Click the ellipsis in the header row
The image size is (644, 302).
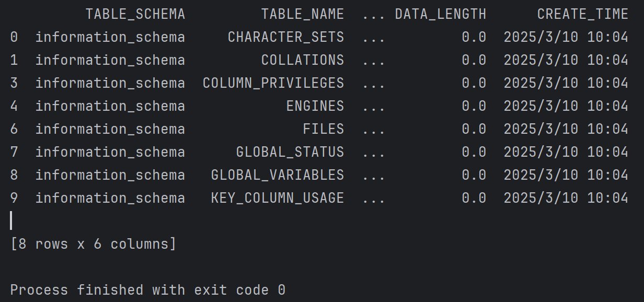click(x=374, y=14)
